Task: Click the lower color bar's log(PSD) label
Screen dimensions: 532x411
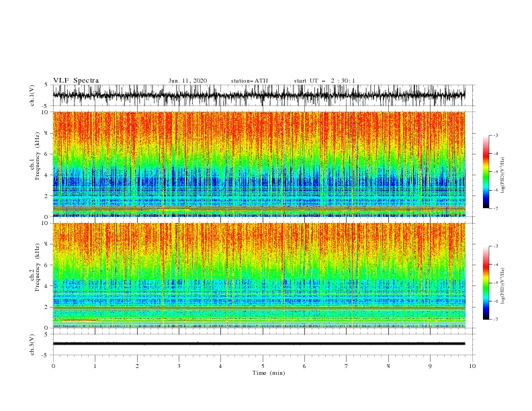Action: [502, 285]
